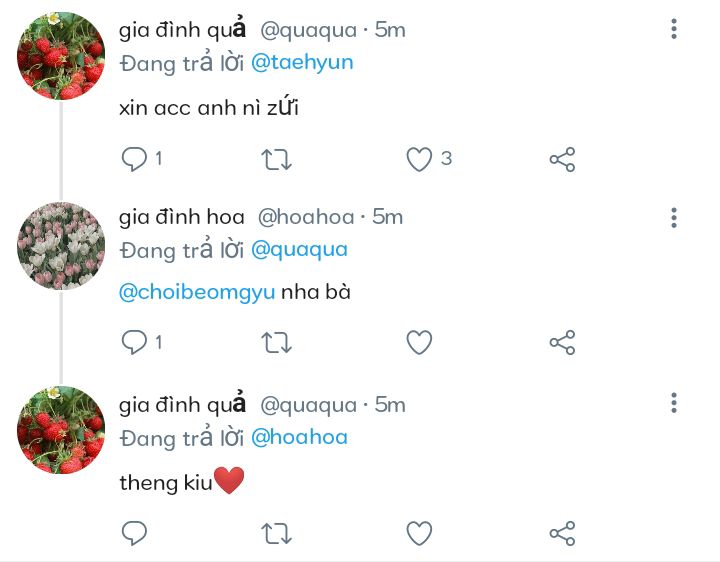View the tulip profile picture of gia đình hoa
Screen dimensions: 720x562
(61, 246)
